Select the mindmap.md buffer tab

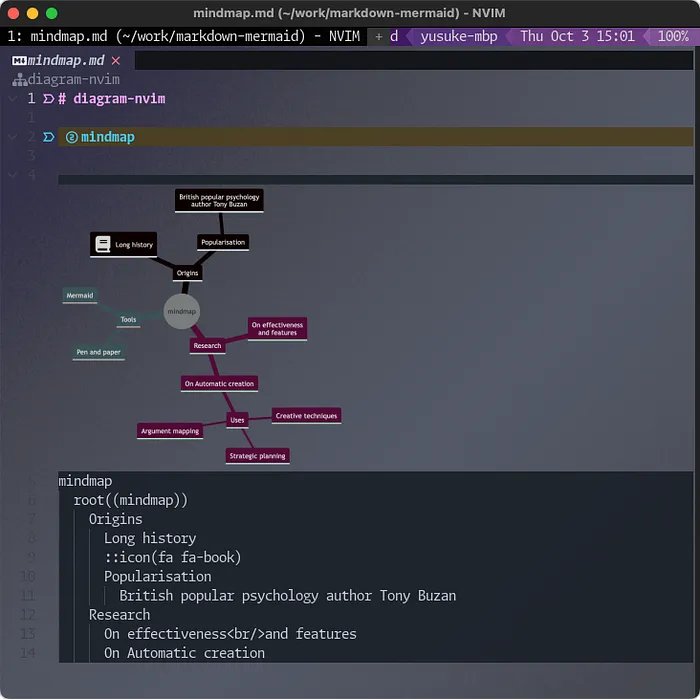(66, 60)
